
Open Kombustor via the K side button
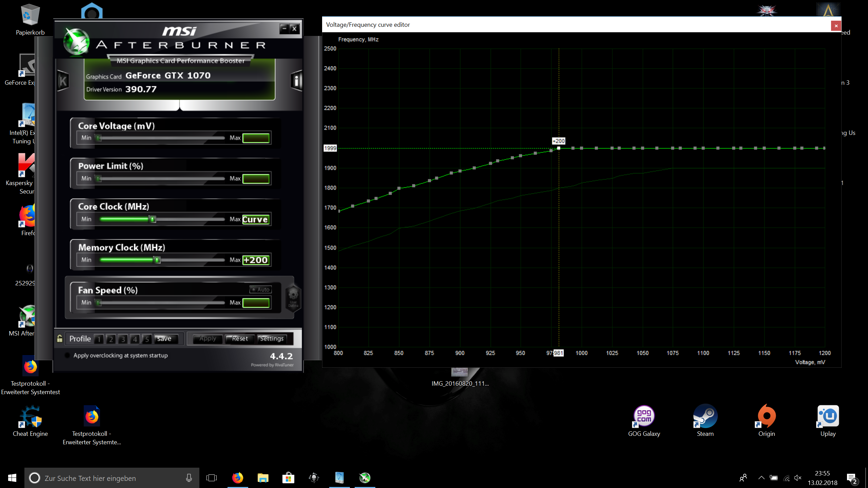pos(63,81)
